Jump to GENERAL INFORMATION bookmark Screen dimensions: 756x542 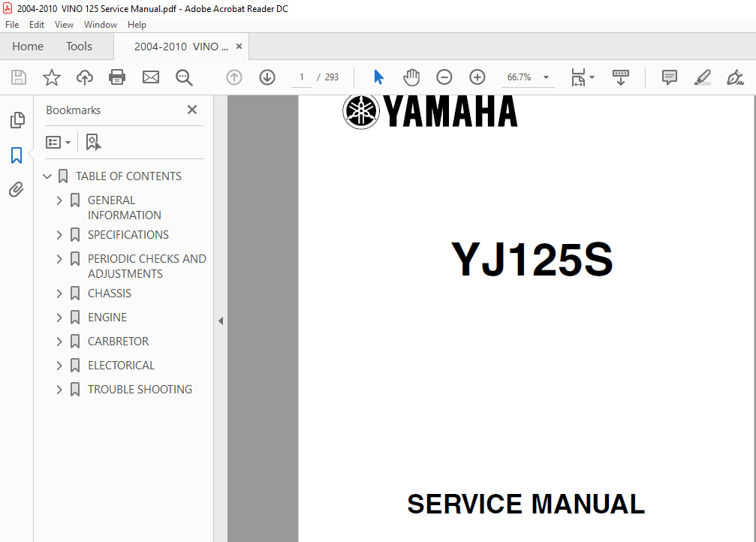(x=125, y=208)
